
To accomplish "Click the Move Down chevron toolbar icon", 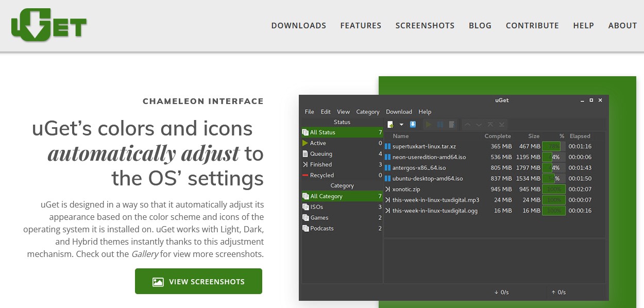I will 479,124.
